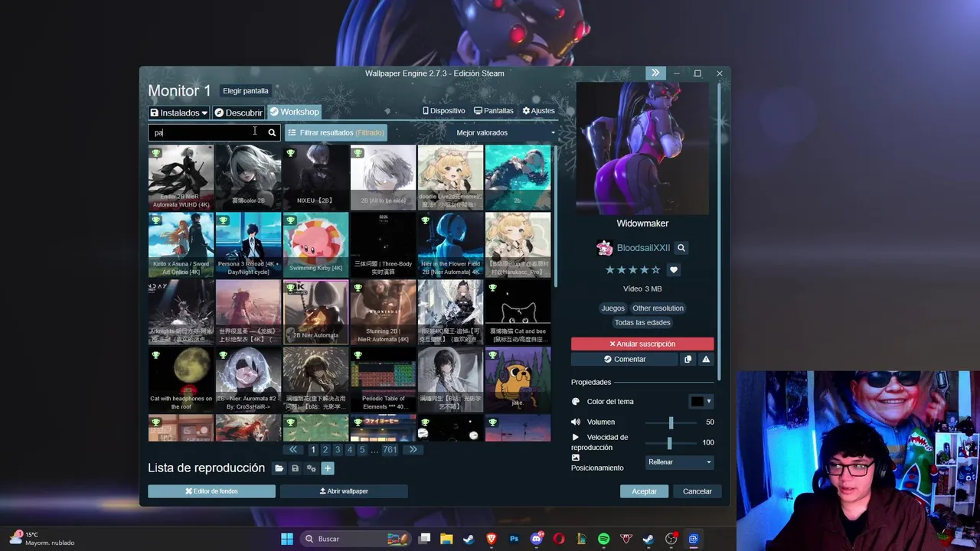
Task: Open the Editor de fondos
Action: point(211,491)
